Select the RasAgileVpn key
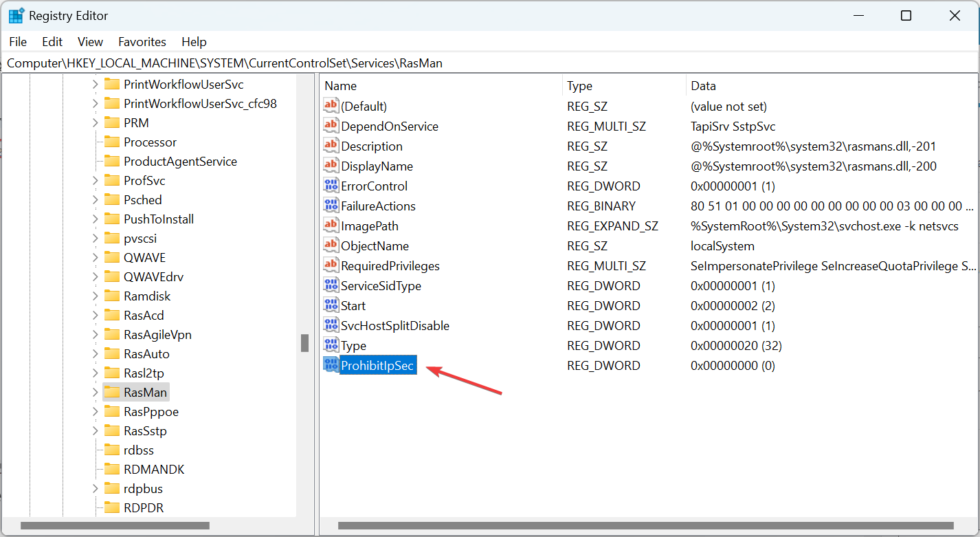 pyautogui.click(x=157, y=334)
